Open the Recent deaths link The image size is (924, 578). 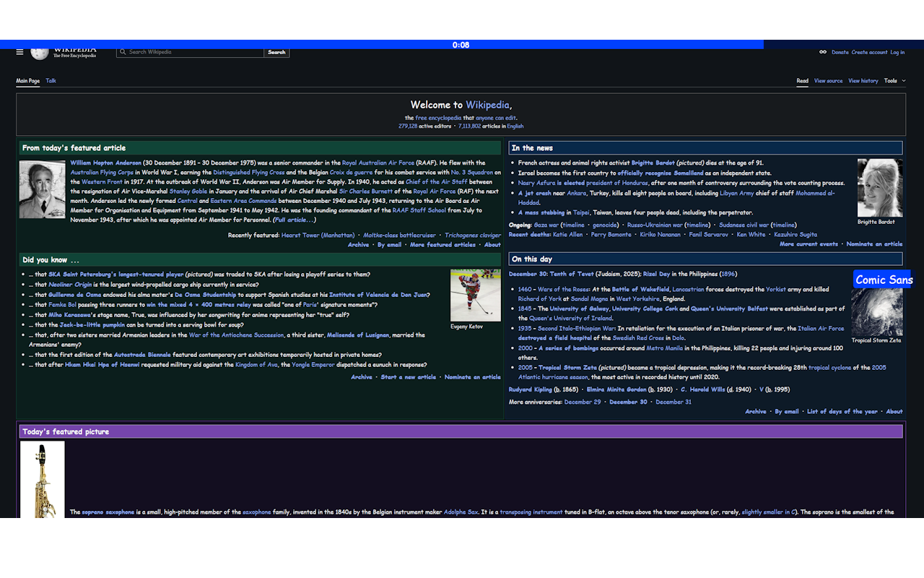point(528,234)
